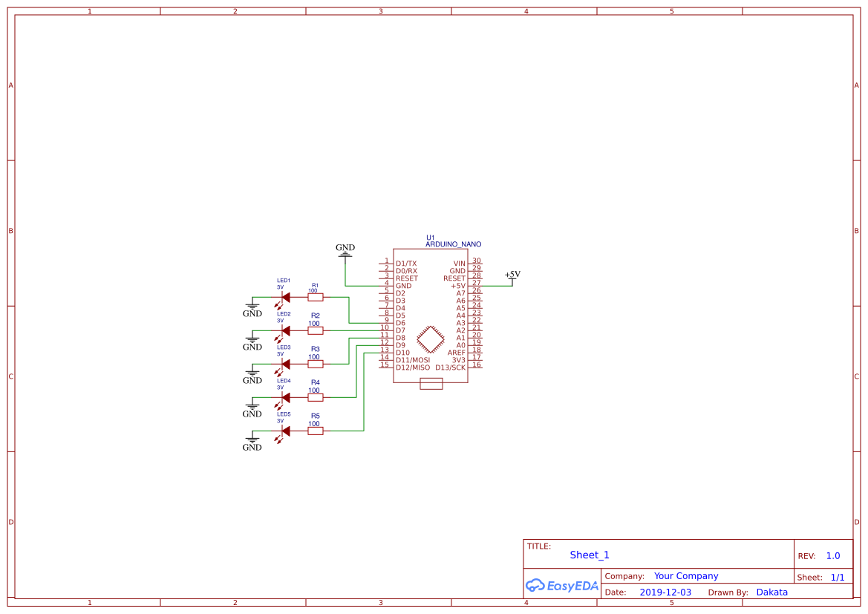
Task: Select the ground symbol wired to LED3
Action: (252, 375)
